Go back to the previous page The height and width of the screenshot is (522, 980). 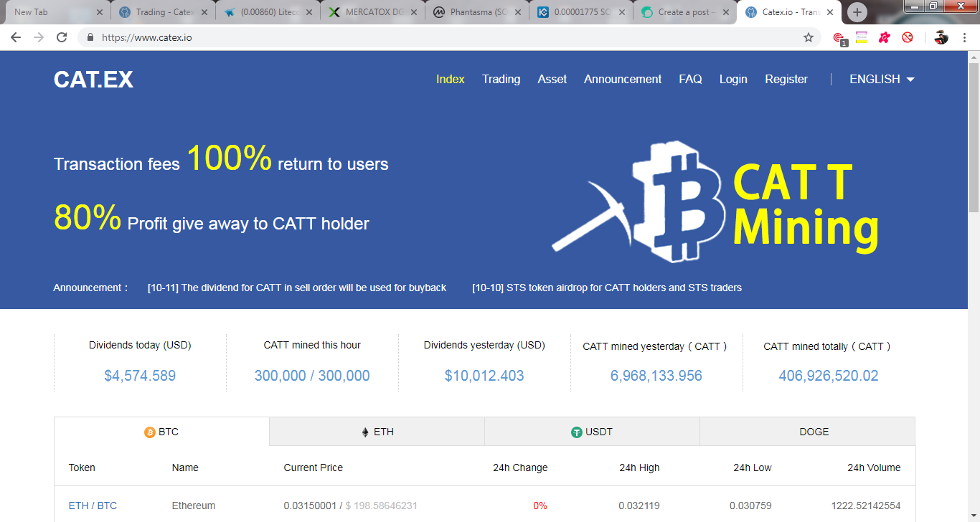click(16, 37)
